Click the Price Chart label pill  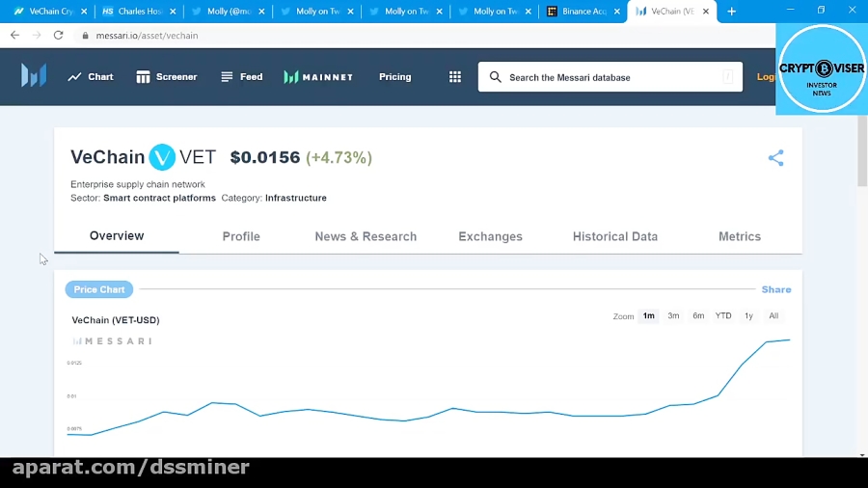(99, 289)
